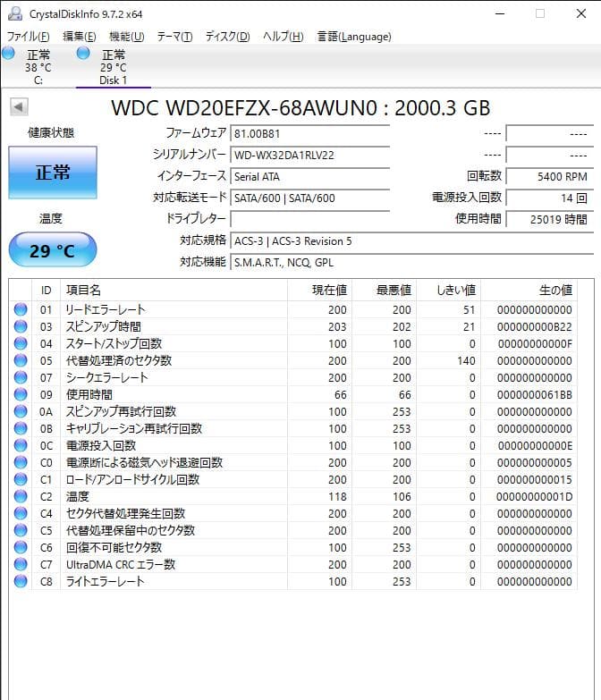Click status orb of 04 スタート/ストップ回数 row
The height and width of the screenshot is (700, 601).
pos(21,343)
